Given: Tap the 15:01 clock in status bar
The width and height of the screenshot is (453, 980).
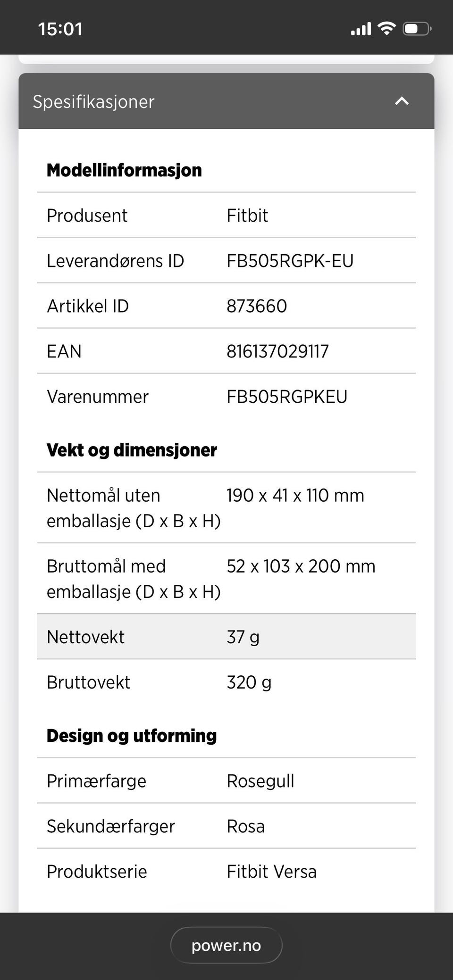Looking at the screenshot, I should pos(60,29).
